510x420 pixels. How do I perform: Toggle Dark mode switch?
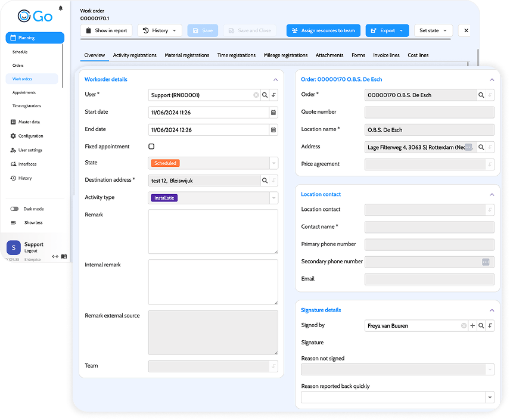pyautogui.click(x=14, y=209)
